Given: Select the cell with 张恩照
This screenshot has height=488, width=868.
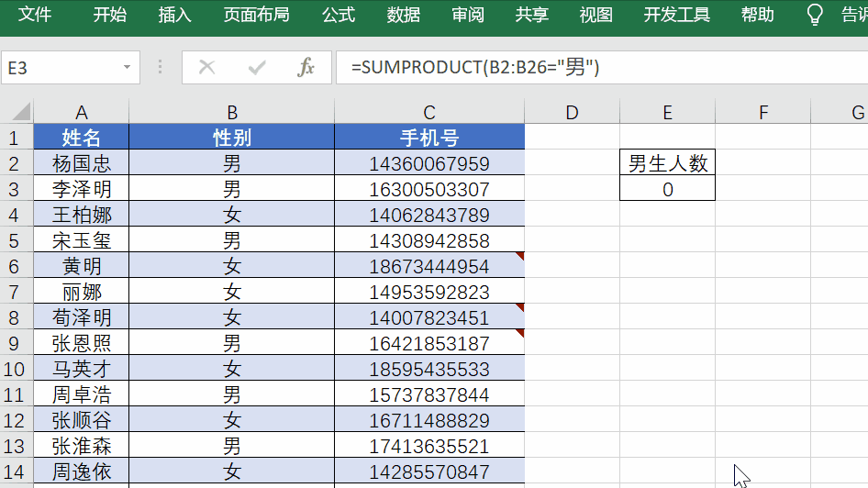Looking at the screenshot, I should point(82,343).
